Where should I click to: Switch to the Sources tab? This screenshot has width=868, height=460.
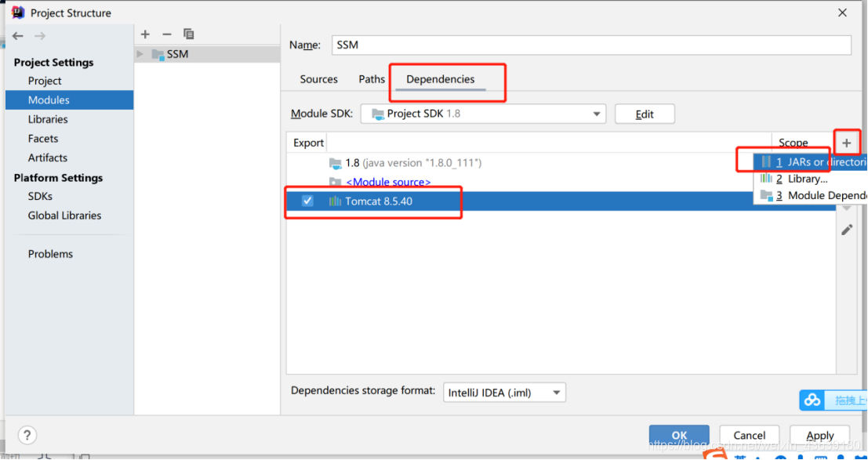[319, 79]
